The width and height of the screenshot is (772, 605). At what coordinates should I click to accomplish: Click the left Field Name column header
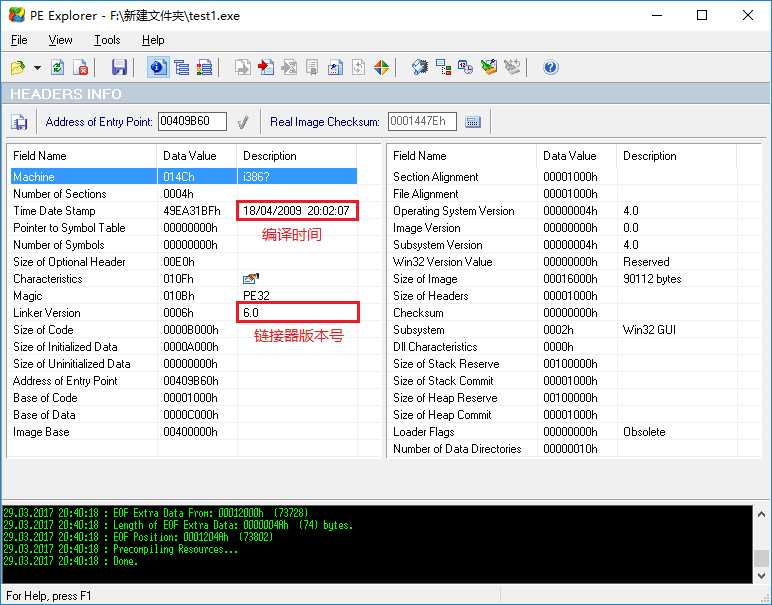pyautogui.click(x=82, y=156)
